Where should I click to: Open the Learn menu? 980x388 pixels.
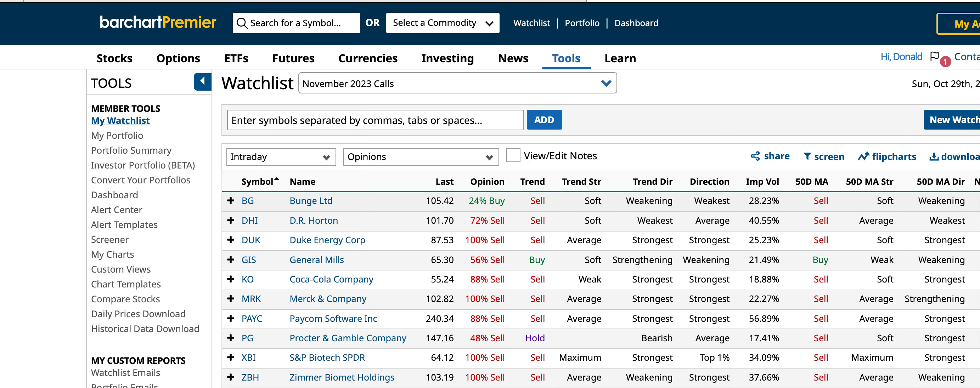[x=620, y=58]
